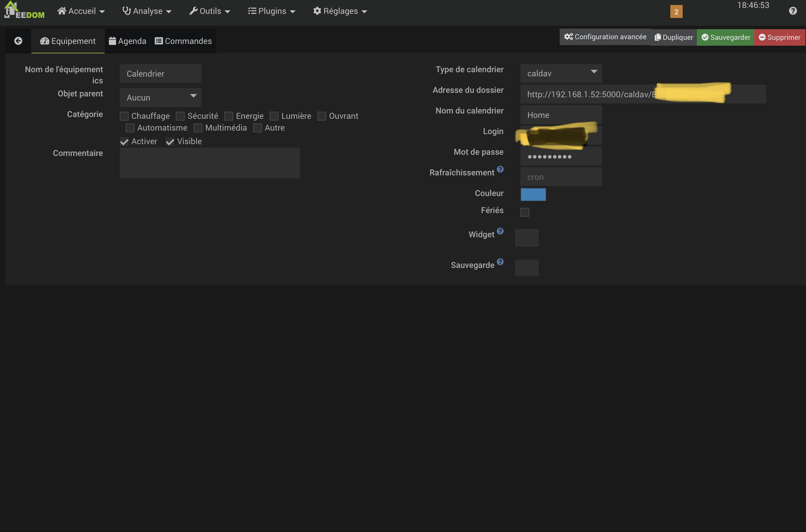The width and height of the screenshot is (806, 532).
Task: Click the Rafraîchissement cron input field
Action: coord(561,177)
